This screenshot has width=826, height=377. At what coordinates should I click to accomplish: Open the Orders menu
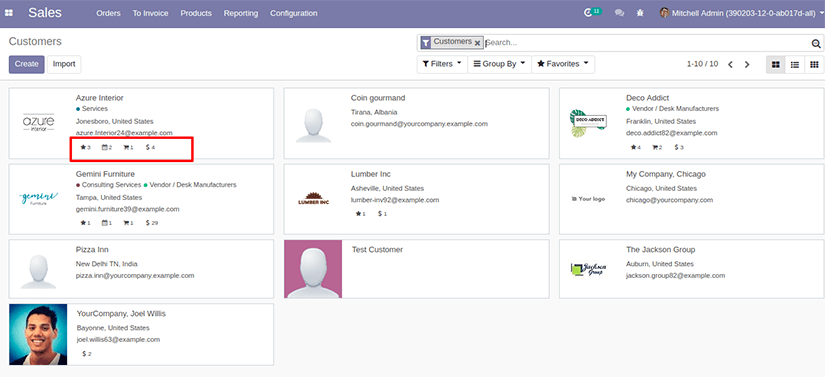108,13
